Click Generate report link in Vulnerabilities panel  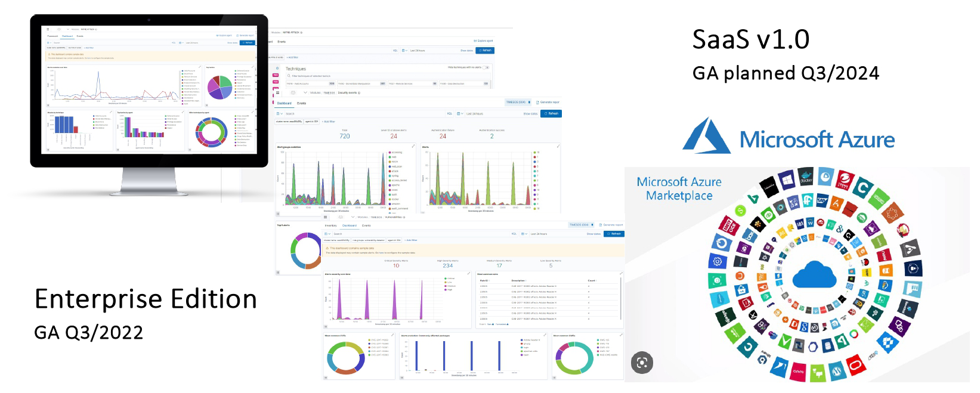[611, 225]
